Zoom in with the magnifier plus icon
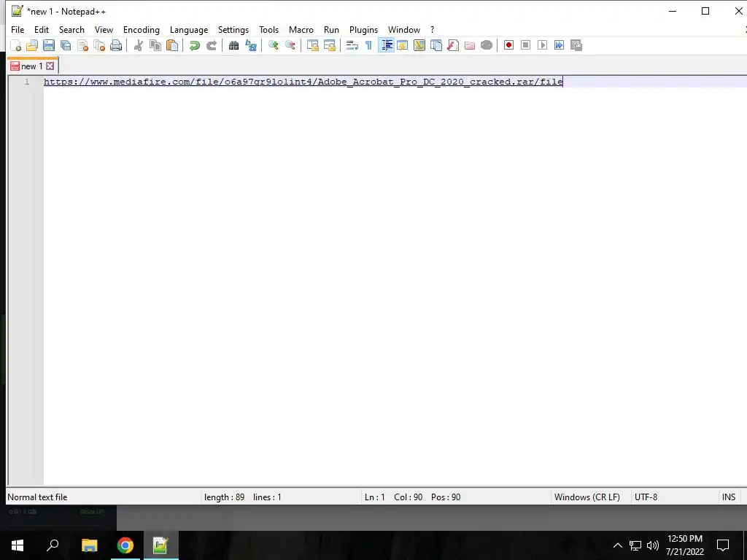Screen dimensions: 747x560 coord(273,45)
